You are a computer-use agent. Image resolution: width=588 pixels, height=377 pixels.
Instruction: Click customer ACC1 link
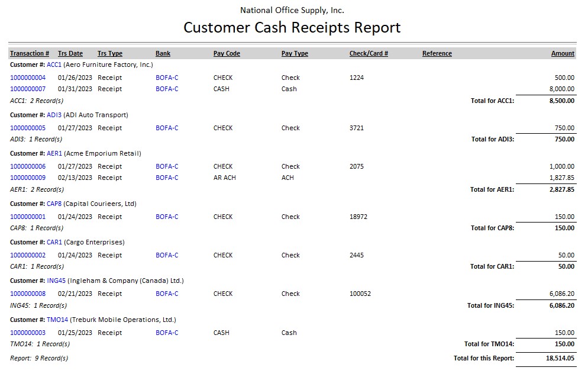point(54,65)
